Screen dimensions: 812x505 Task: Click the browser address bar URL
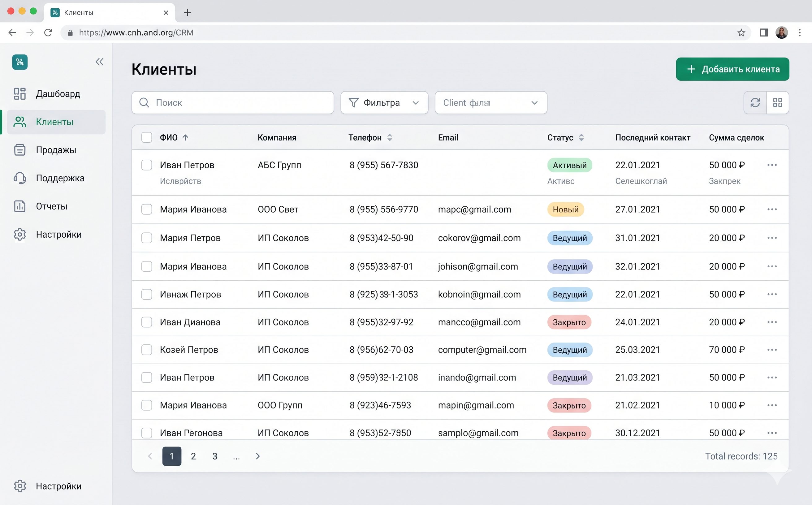tap(136, 33)
